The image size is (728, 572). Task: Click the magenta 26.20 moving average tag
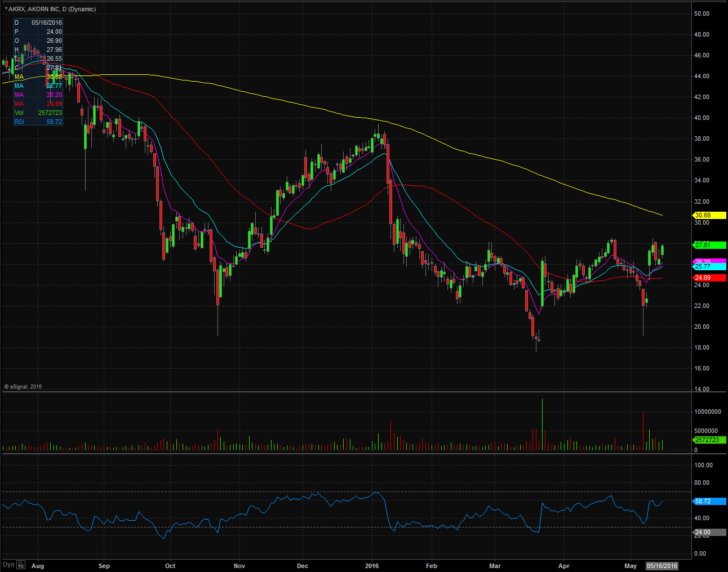click(x=709, y=262)
